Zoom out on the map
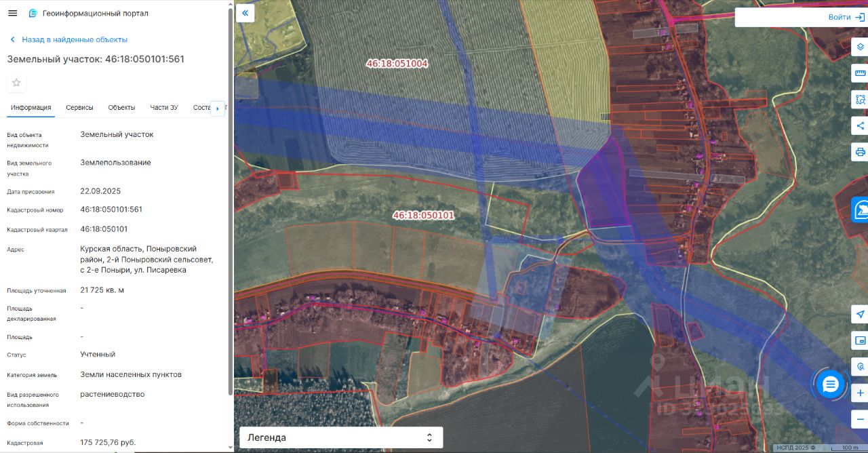Viewport: 868px width, 453px height. coord(860,418)
